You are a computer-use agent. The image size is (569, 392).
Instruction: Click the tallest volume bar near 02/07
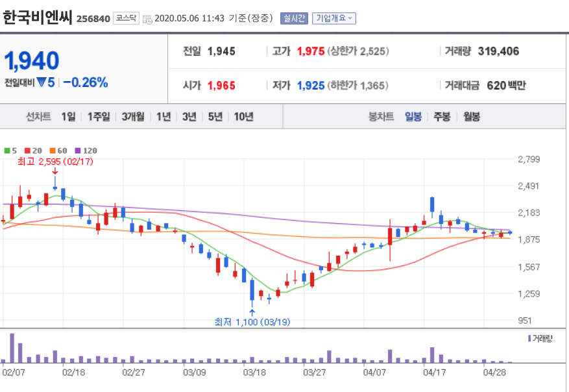(x=12, y=348)
